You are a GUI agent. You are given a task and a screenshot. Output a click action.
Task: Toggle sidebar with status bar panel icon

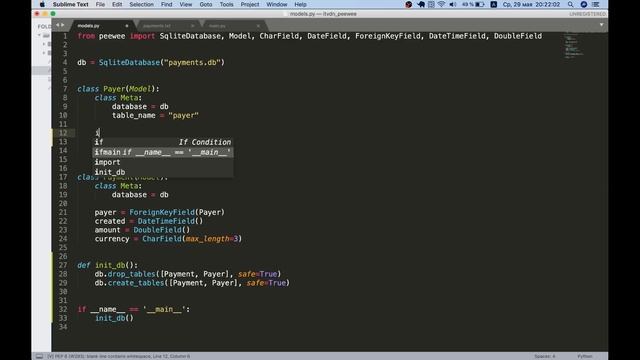point(39,356)
